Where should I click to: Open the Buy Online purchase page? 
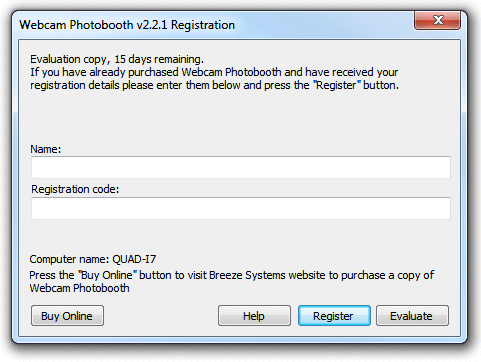pyautogui.click(x=67, y=315)
